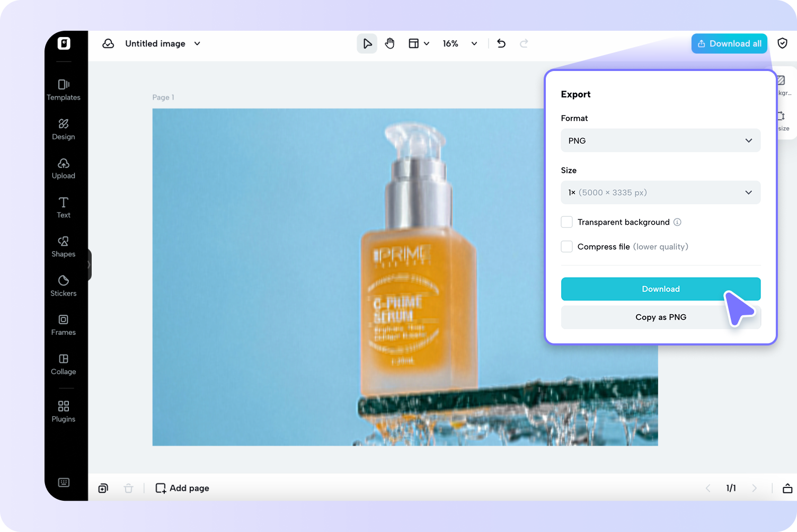Expand the Untitled image title menu

(x=197, y=43)
